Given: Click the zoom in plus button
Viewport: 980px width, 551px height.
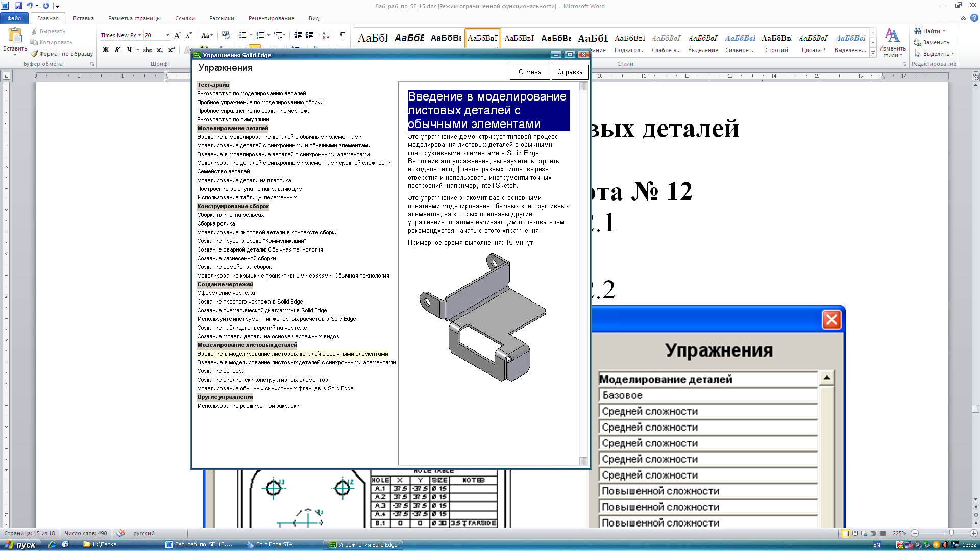Looking at the screenshot, I should click(973, 533).
